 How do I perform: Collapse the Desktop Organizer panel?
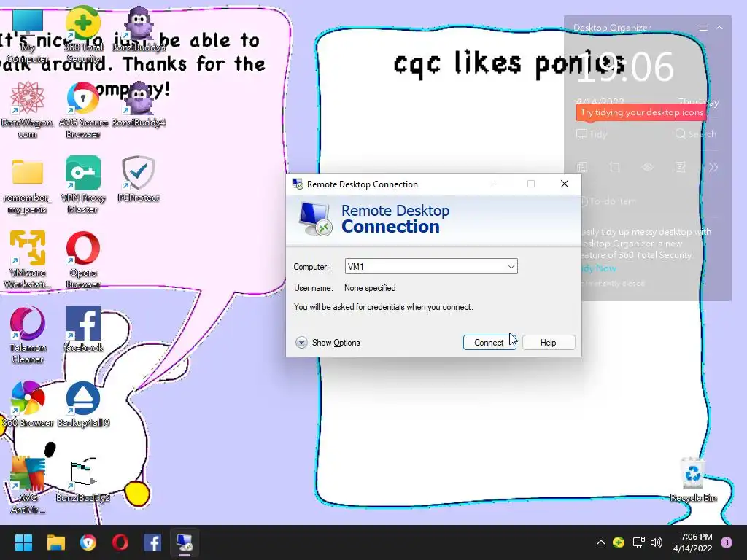pyautogui.click(x=719, y=28)
